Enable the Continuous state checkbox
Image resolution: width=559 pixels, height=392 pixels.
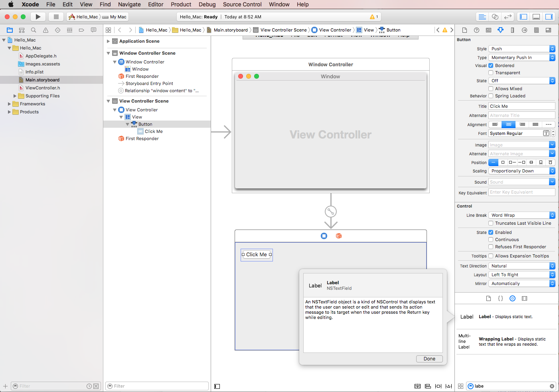point(491,240)
